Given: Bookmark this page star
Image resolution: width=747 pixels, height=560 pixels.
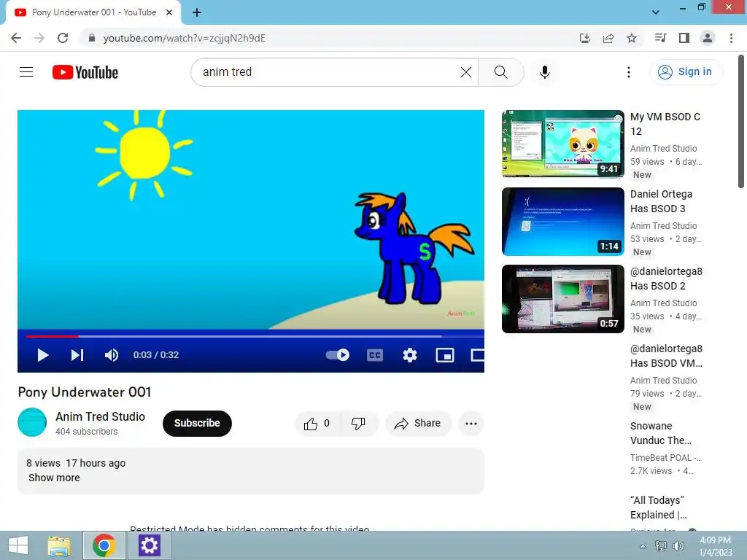Looking at the screenshot, I should [632, 38].
